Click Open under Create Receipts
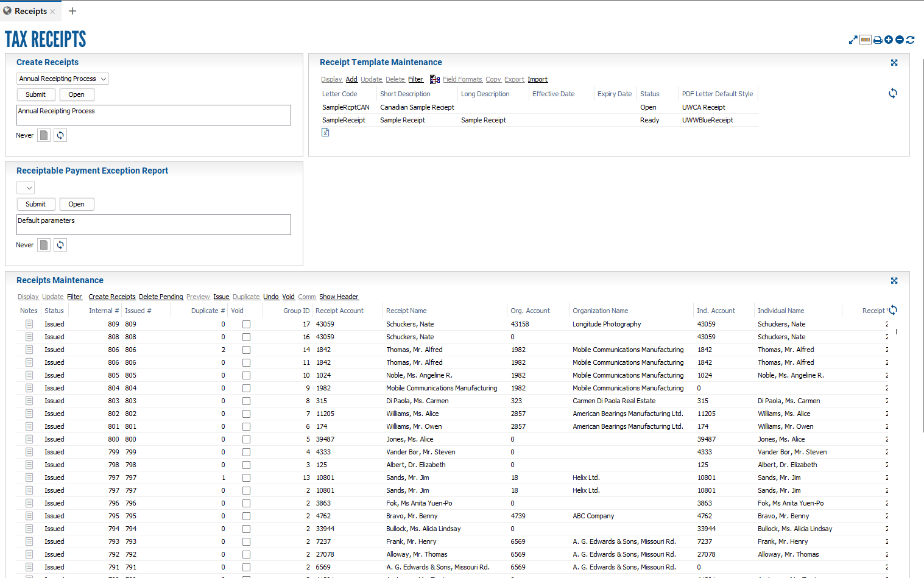924x578 pixels. (x=77, y=94)
